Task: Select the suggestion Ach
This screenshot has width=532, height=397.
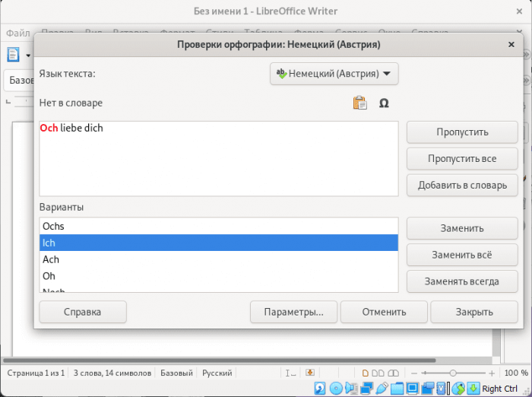Action: (219, 259)
